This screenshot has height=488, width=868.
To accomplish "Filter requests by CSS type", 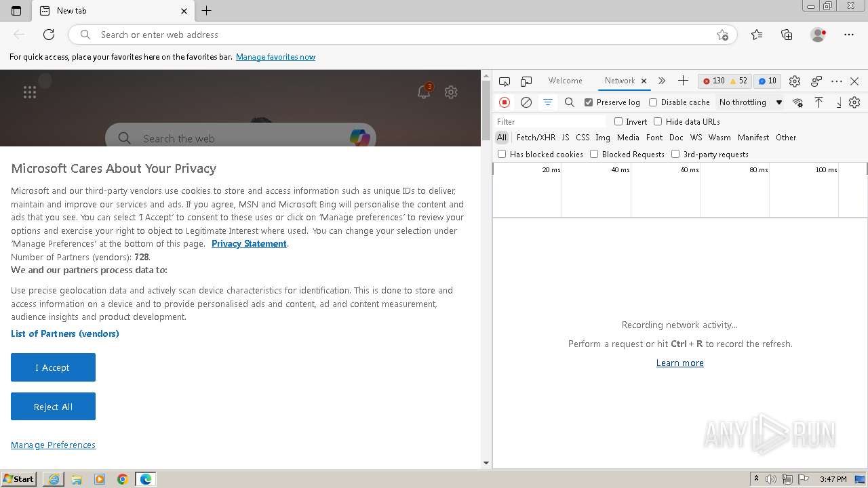I will pos(583,138).
